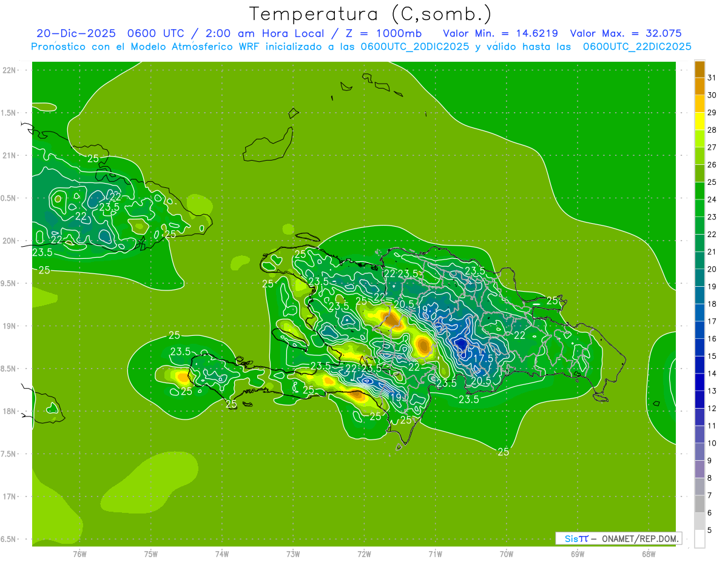Click the legend value '10'
Screen dimensions: 728x562
[x=712, y=443]
